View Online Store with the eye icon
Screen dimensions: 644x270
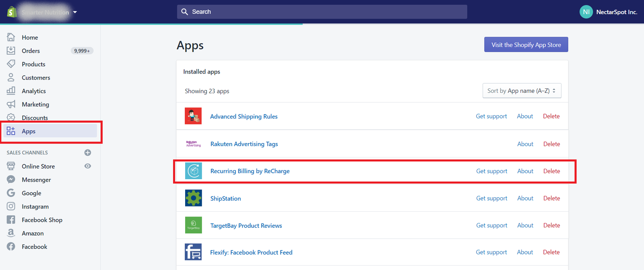coord(88,166)
